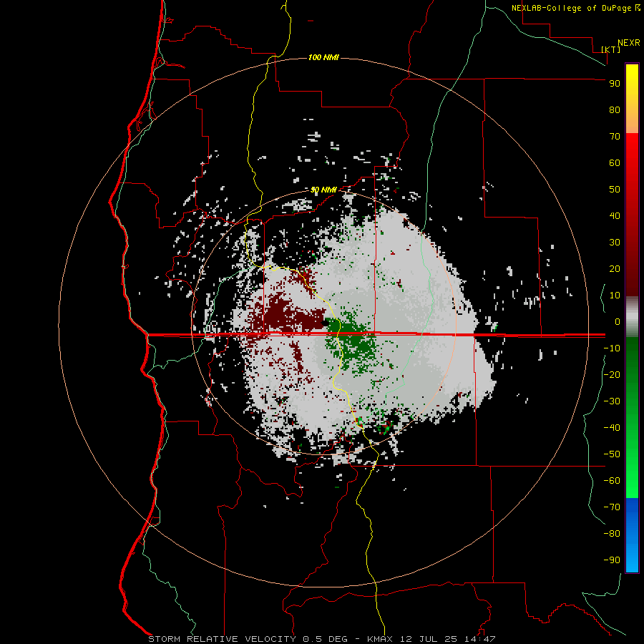644x644 pixels.
Task: Click the 40 value on velocity scale
Action: (x=615, y=216)
